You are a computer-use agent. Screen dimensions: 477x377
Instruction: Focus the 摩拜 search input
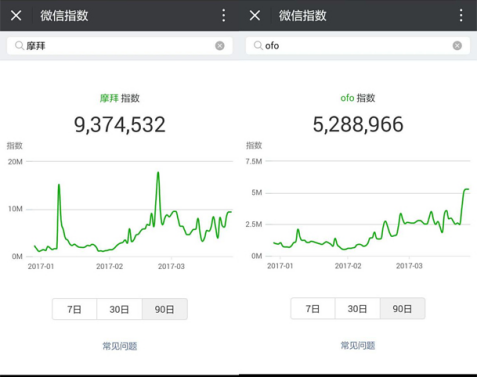(x=120, y=46)
